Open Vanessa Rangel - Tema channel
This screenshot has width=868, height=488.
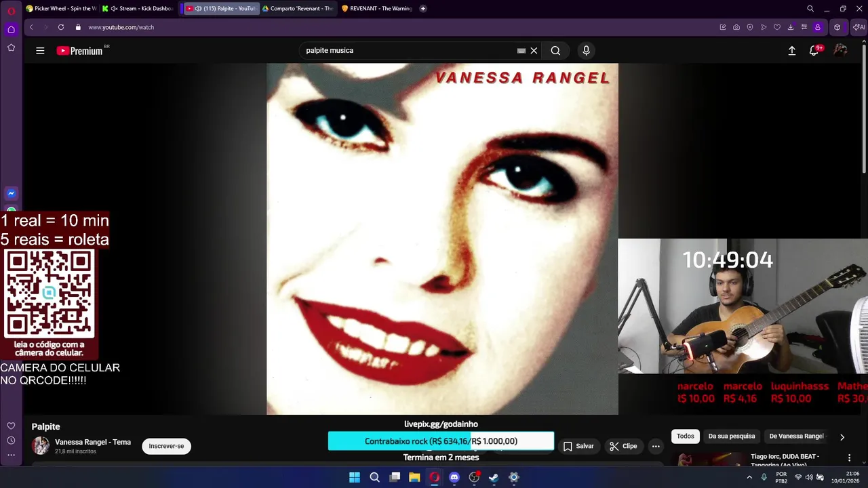pos(93,442)
